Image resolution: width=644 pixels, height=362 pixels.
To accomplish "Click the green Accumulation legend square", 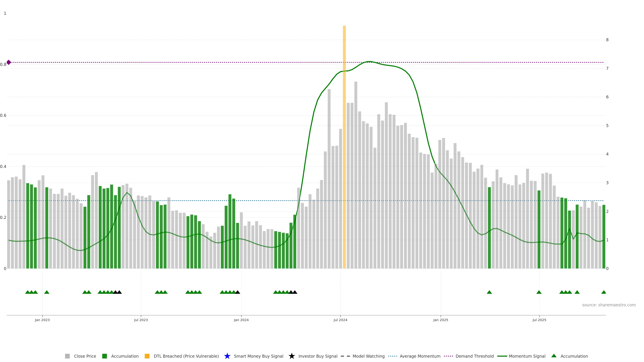I will point(104,356).
